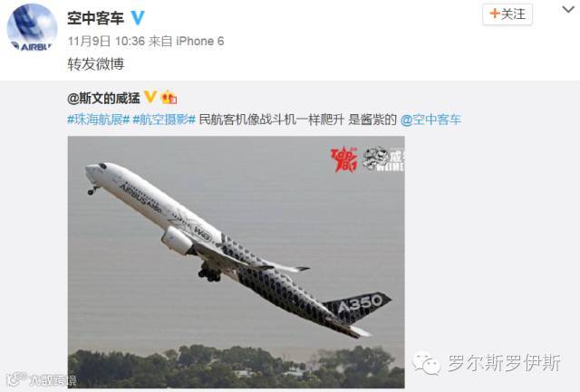Click the 来自 iPhone 6 source link
580x392 pixels.
click(x=187, y=41)
